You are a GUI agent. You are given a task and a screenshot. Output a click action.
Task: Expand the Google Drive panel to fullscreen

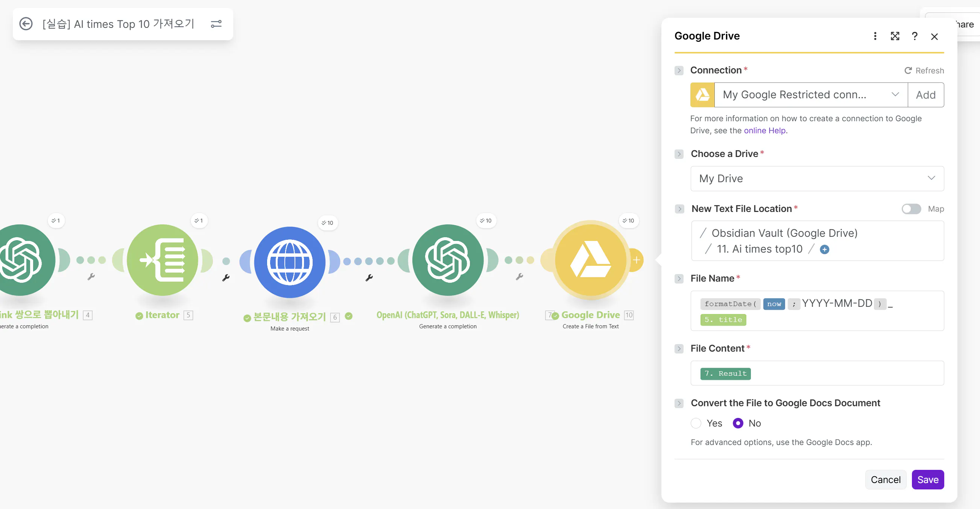tap(895, 36)
